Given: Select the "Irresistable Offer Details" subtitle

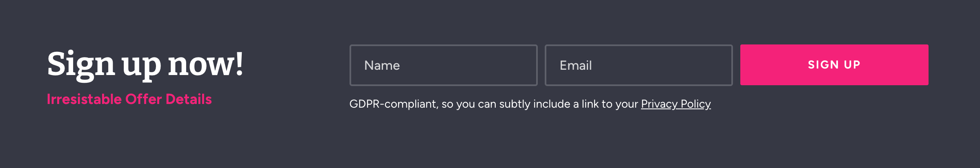Looking at the screenshot, I should (x=129, y=99).
